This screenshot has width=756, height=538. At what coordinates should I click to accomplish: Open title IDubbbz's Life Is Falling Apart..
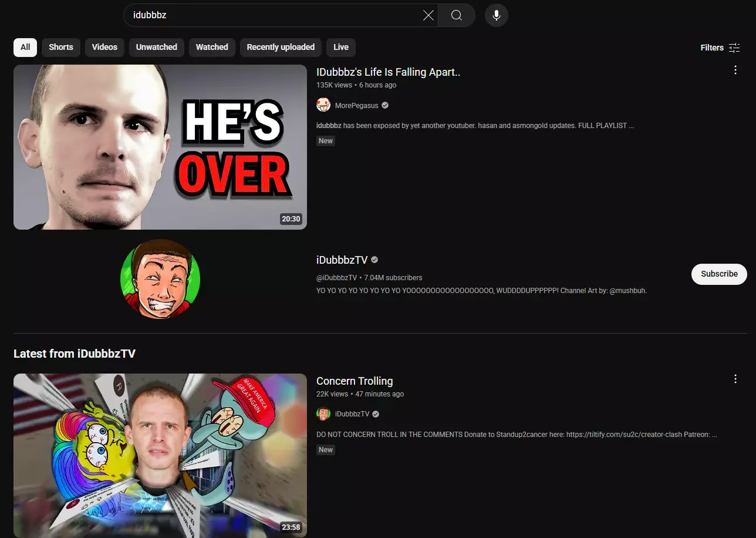pyautogui.click(x=388, y=72)
